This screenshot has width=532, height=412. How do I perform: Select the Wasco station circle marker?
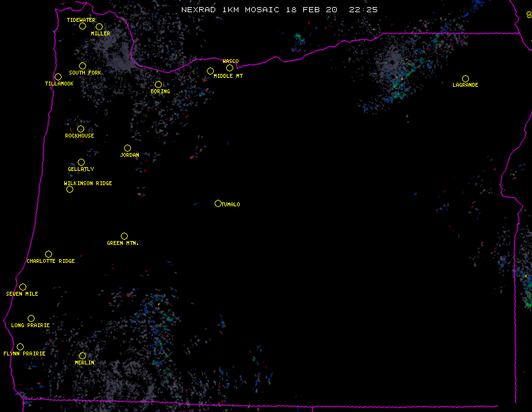(x=229, y=68)
